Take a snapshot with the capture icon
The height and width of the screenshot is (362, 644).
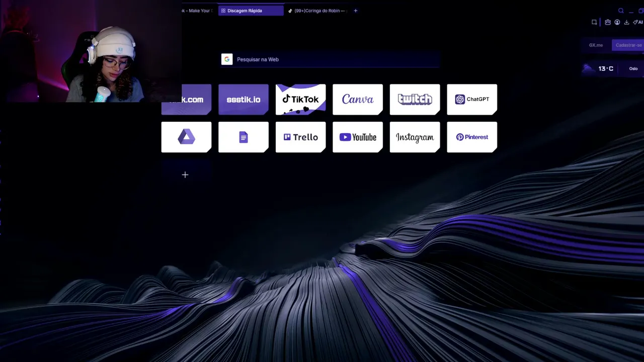pos(594,22)
